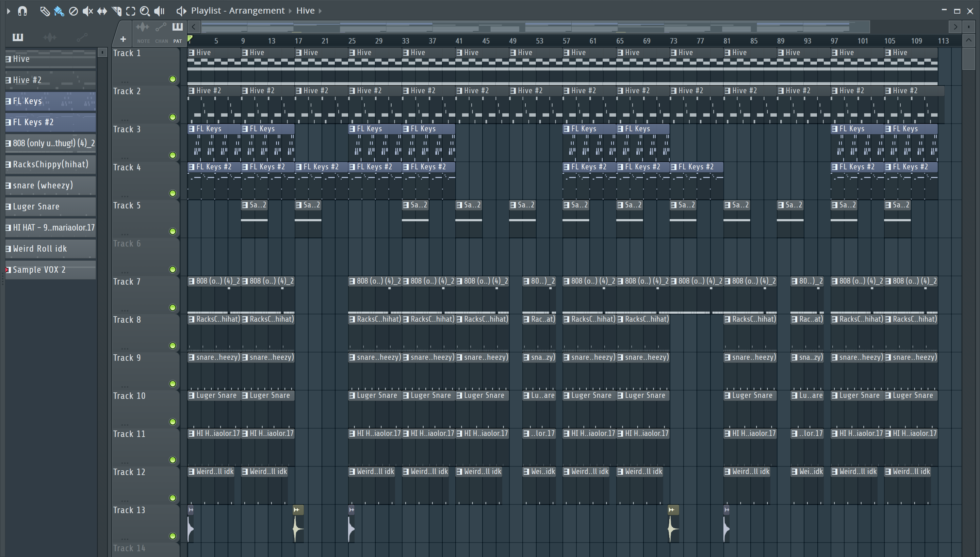This screenshot has height=557, width=980.
Task: Select the snare (wheezy) pattern
Action: click(x=50, y=185)
